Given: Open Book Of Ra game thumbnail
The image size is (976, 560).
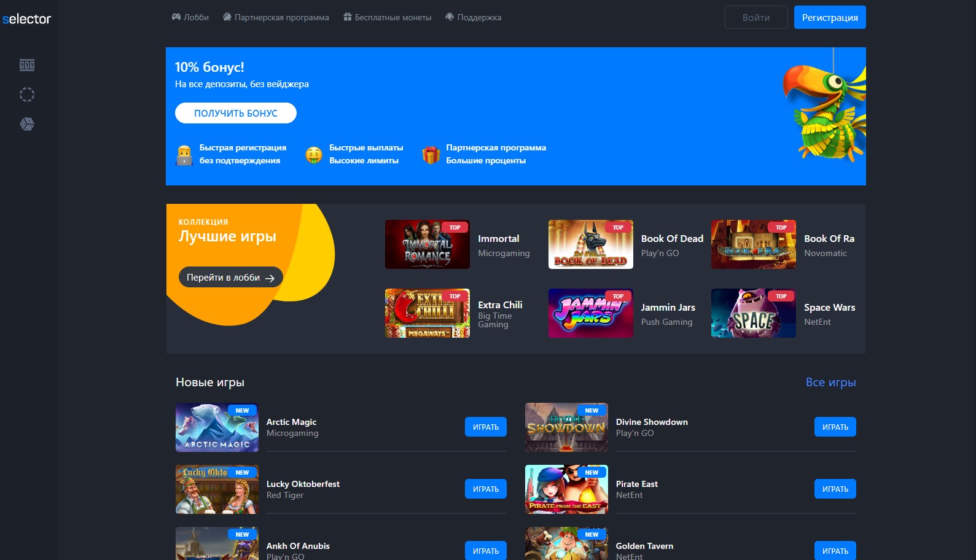Looking at the screenshot, I should [754, 244].
